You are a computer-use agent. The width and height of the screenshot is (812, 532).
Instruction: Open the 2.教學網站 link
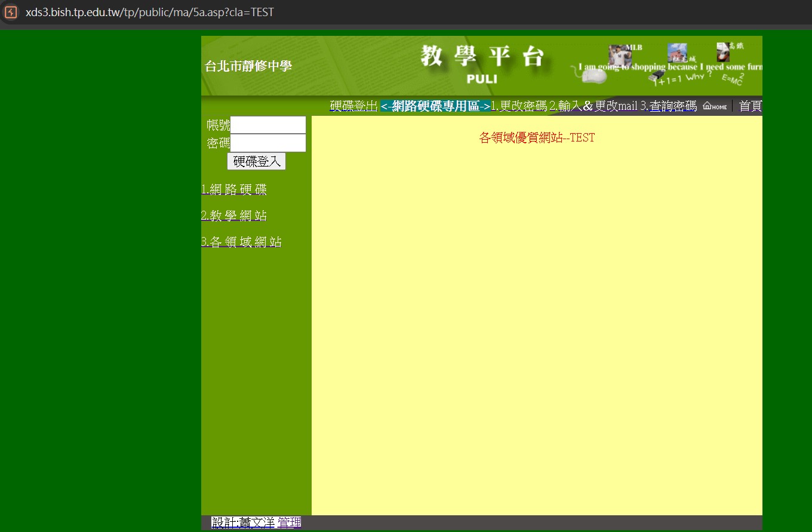coord(234,216)
